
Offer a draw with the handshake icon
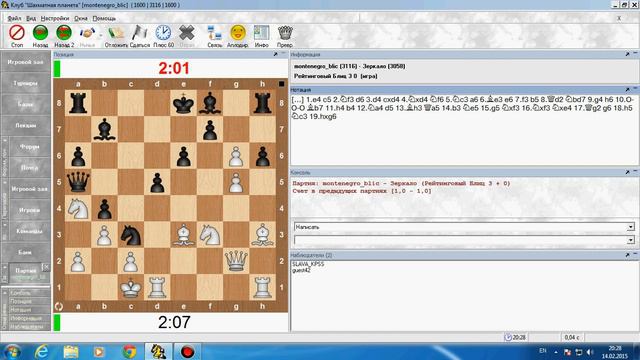pyautogui.click(x=87, y=33)
